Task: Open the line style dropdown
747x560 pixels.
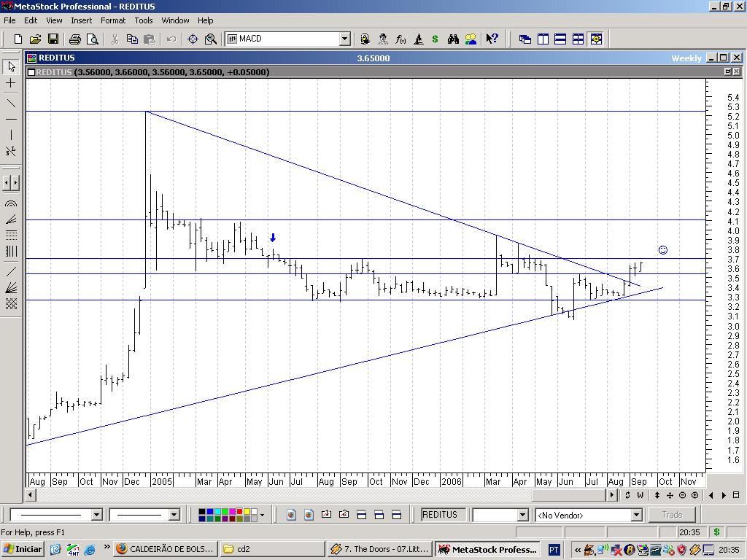Action: [x=97, y=515]
